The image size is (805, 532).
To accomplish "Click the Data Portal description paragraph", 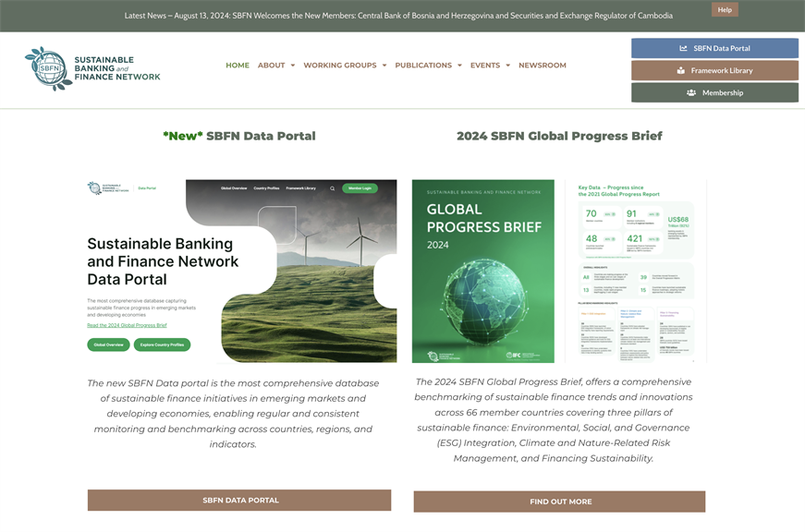I will click(x=233, y=414).
